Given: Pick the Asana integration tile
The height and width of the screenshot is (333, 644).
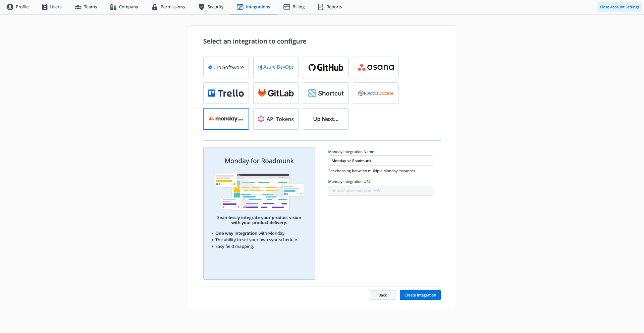Looking at the screenshot, I should pos(375,67).
